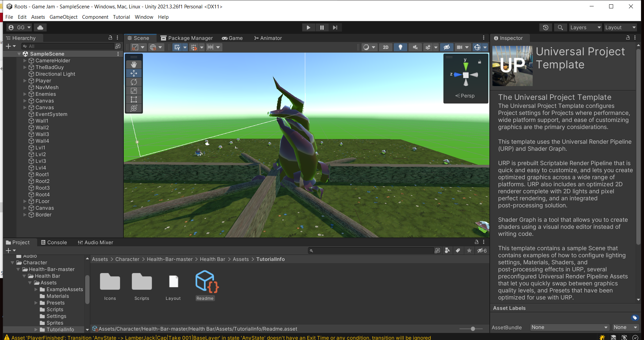644x340 pixels.
Task: Toggle Hierarchy panel lock
Action: (110, 38)
